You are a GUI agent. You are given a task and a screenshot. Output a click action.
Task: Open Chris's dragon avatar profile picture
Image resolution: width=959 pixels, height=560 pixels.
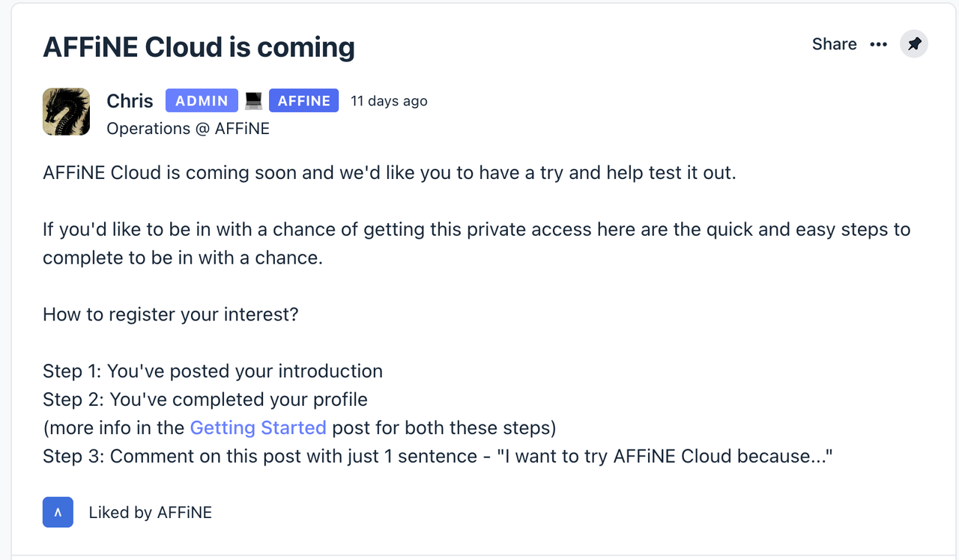click(x=66, y=112)
